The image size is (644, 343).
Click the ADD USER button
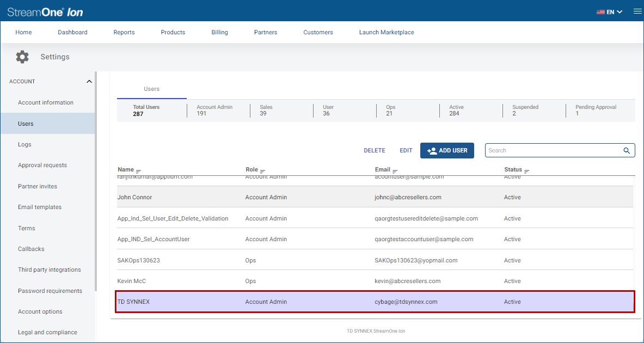[x=447, y=150]
